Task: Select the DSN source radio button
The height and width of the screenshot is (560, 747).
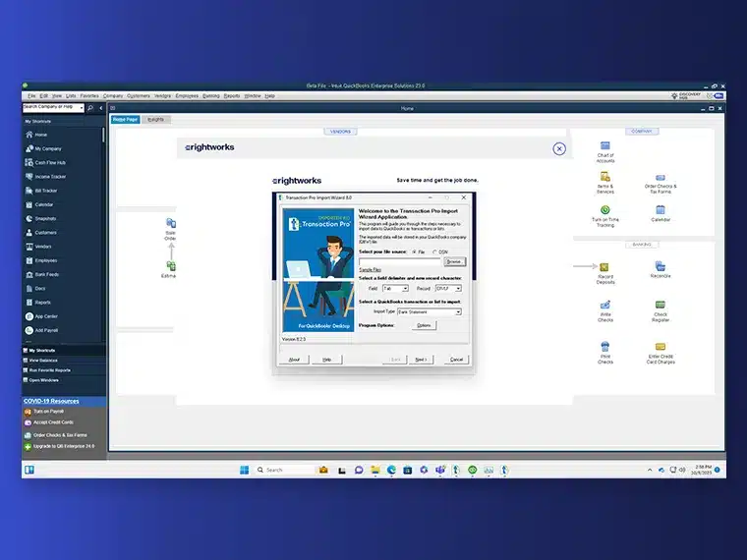Action: [434, 252]
